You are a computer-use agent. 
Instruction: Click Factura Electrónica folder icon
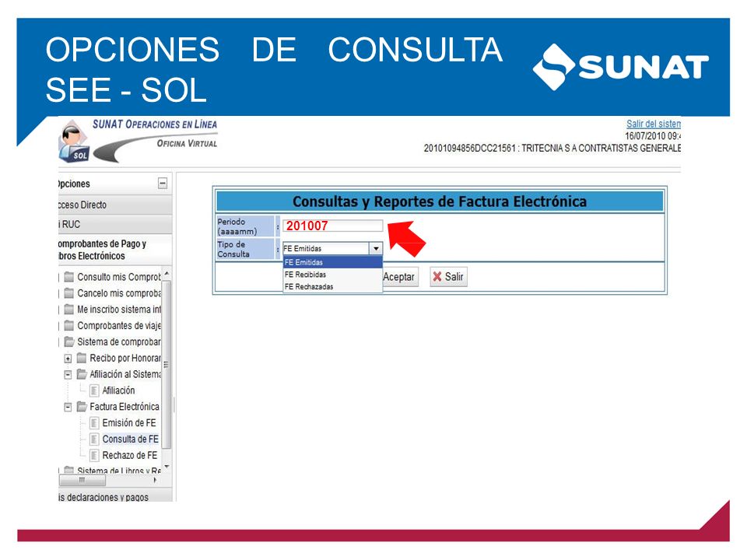pos(82,406)
